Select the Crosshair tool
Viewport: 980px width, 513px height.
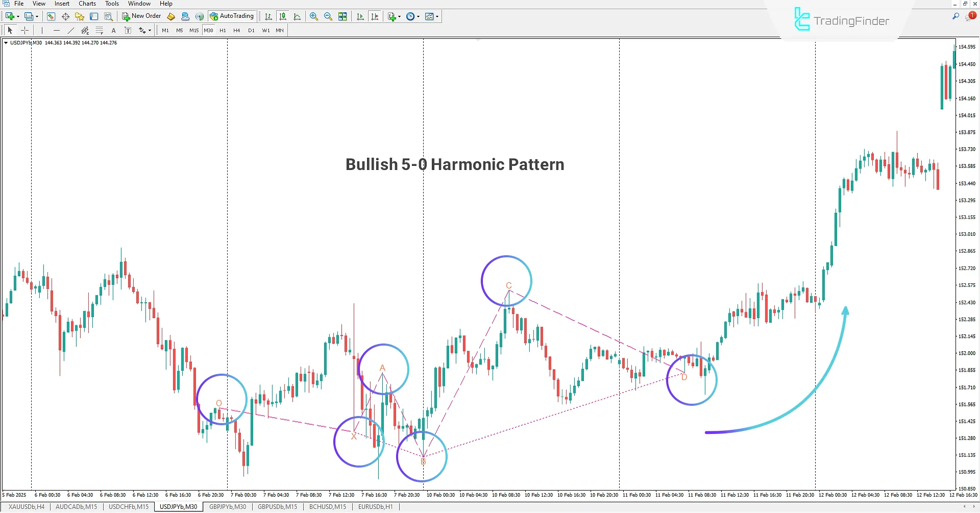coord(24,30)
